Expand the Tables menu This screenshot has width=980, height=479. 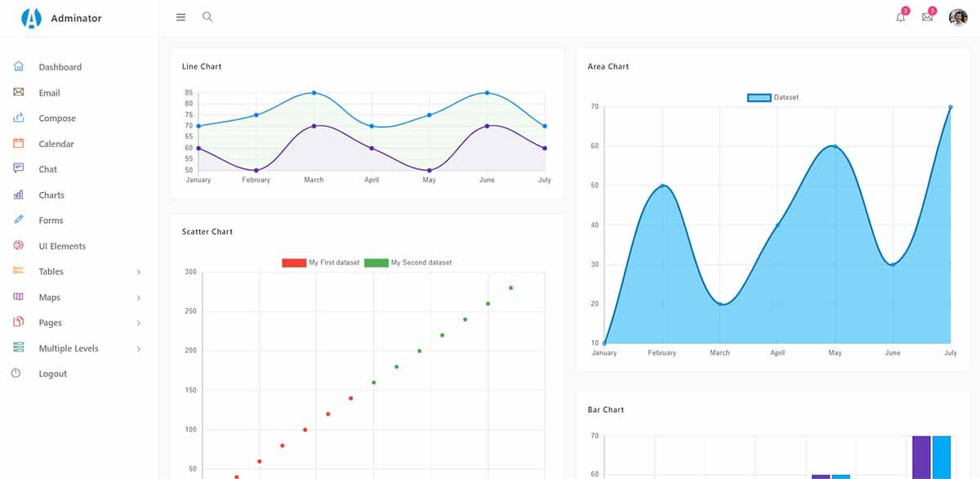[x=51, y=271]
